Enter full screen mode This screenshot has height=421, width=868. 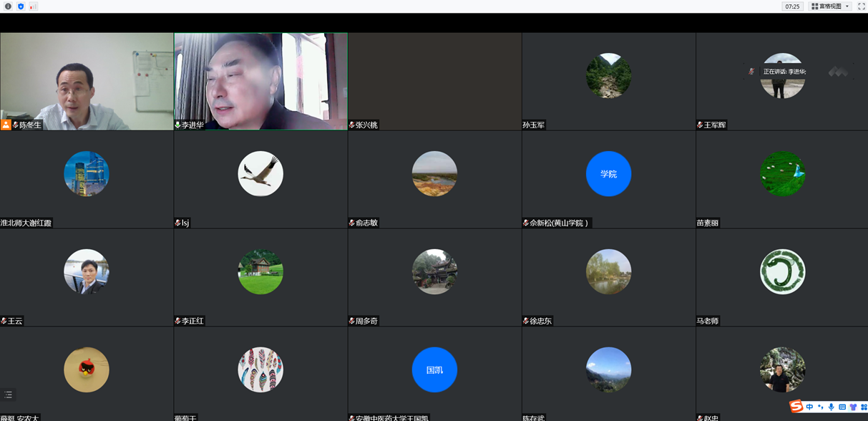(861, 6)
